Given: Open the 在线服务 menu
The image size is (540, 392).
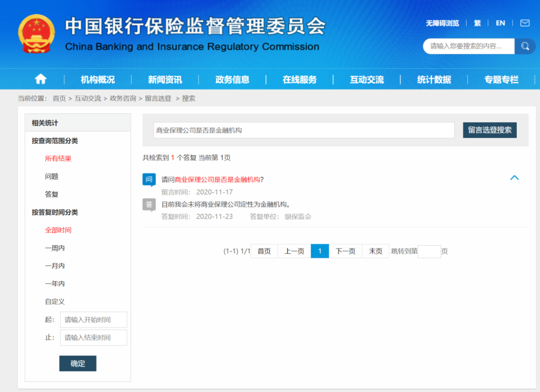Looking at the screenshot, I should [299, 80].
